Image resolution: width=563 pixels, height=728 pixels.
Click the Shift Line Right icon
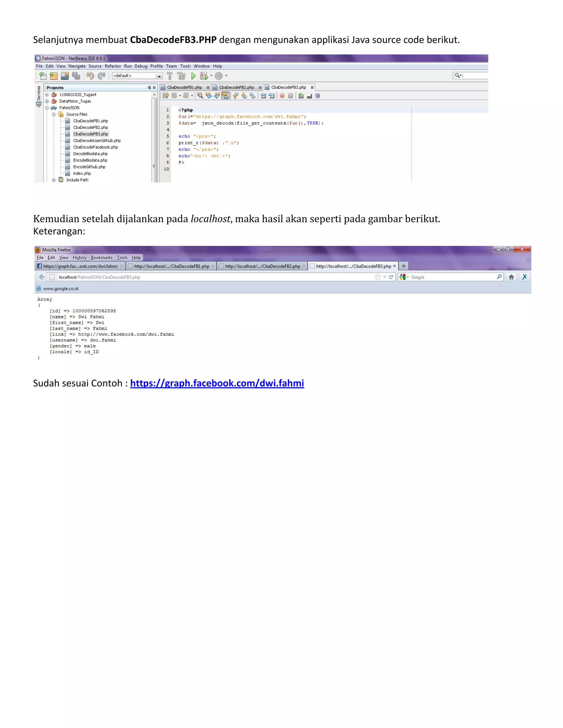click(272, 96)
